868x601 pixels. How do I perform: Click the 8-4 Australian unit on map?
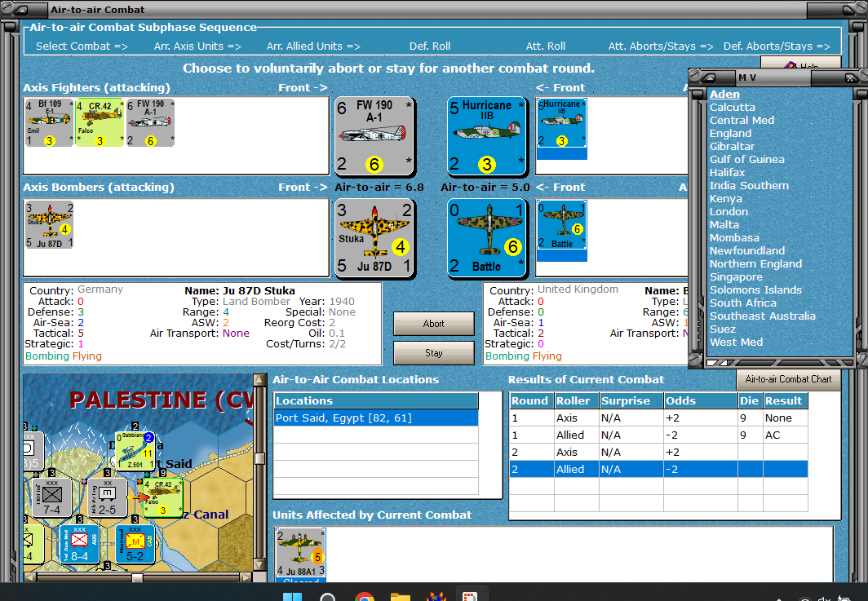[x=79, y=544]
